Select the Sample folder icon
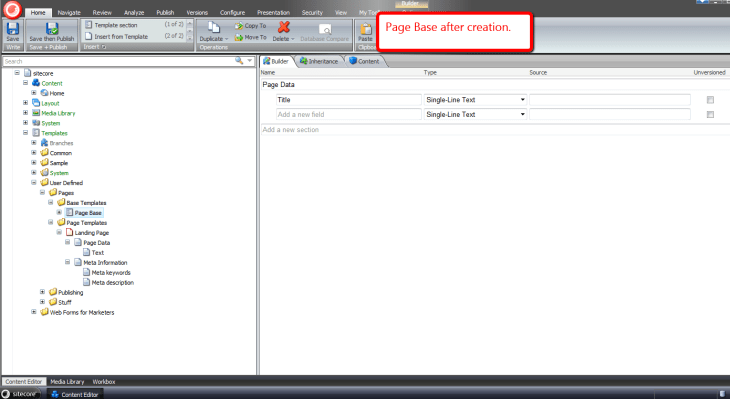The image size is (730, 399). coord(44,162)
